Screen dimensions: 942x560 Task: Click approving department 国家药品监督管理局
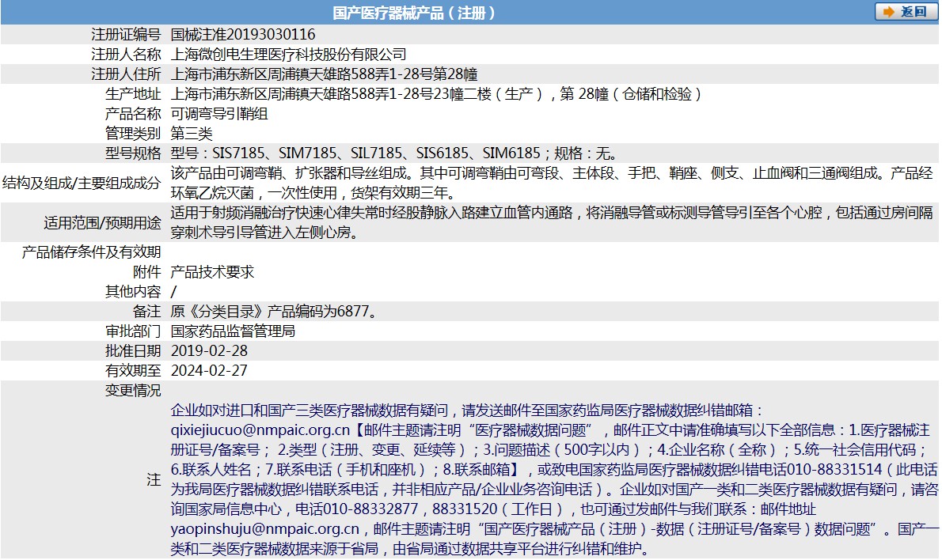pos(233,331)
